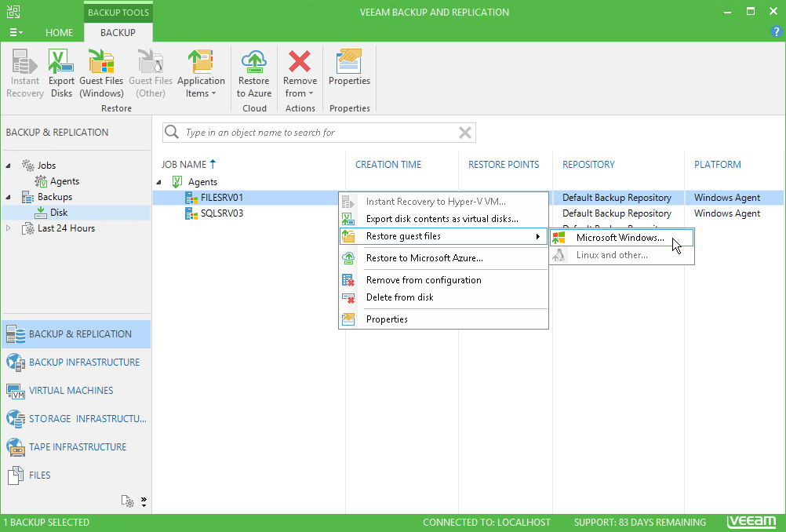Select Last 24 Hours tree item

pyautogui.click(x=66, y=228)
